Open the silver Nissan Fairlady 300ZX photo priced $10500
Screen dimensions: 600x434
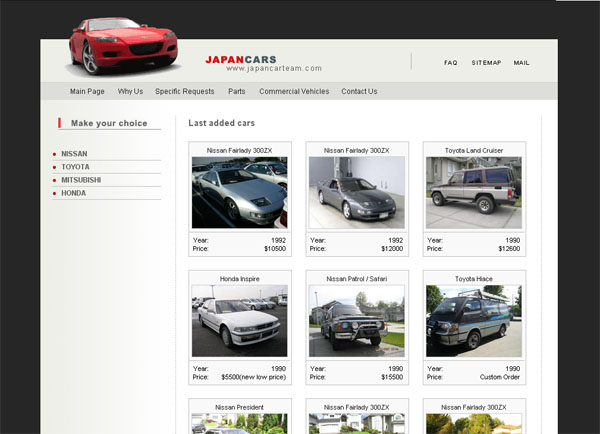[x=240, y=193]
